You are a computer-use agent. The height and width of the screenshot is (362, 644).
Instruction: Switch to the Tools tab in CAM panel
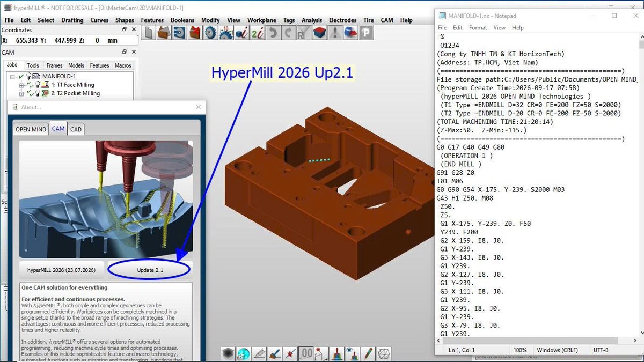33,65
